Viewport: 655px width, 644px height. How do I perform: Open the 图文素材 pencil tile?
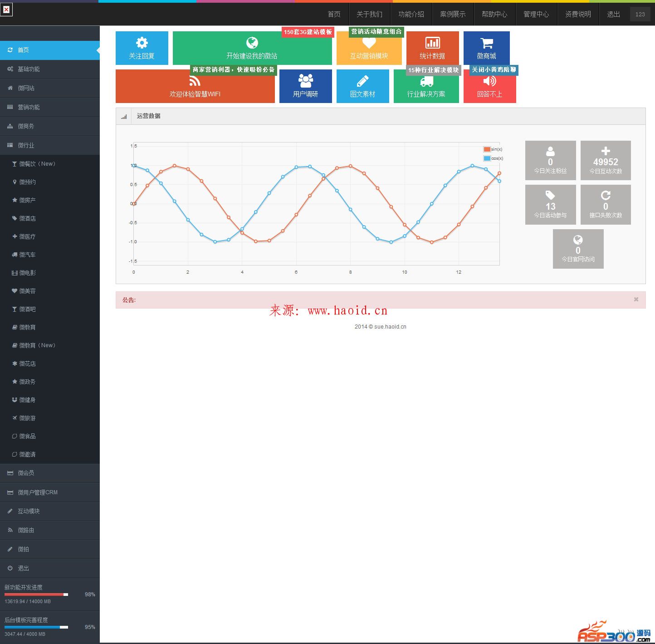click(x=363, y=86)
